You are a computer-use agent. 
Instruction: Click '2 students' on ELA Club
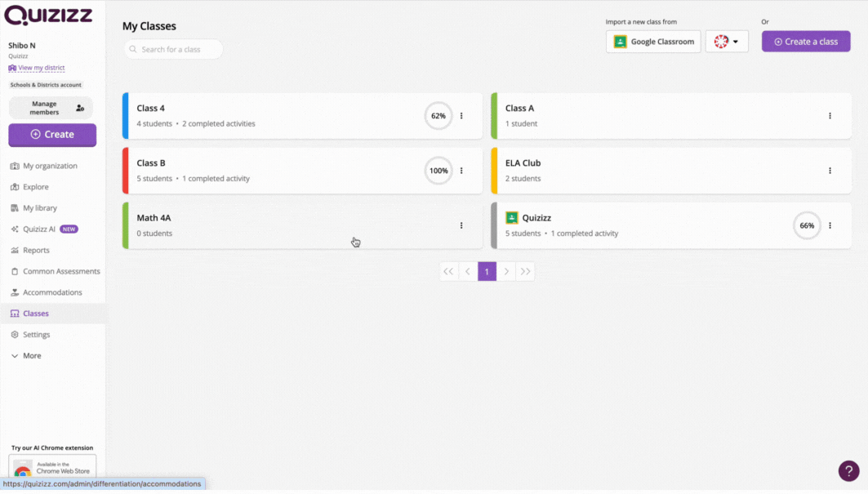(523, 178)
